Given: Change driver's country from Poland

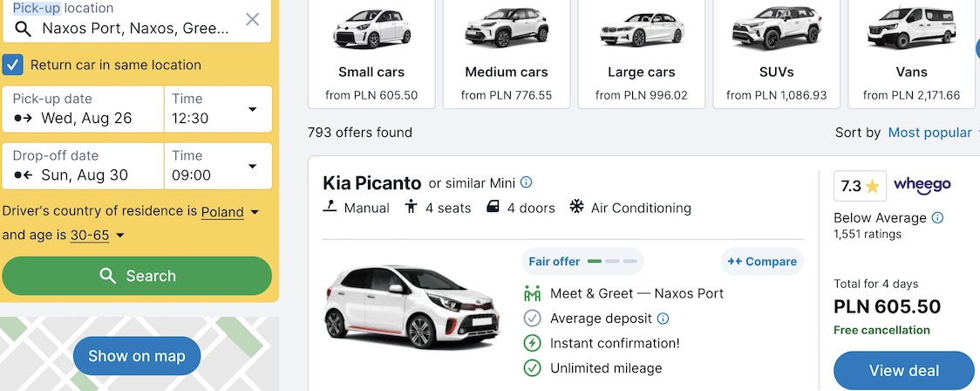Looking at the screenshot, I should point(229,212).
